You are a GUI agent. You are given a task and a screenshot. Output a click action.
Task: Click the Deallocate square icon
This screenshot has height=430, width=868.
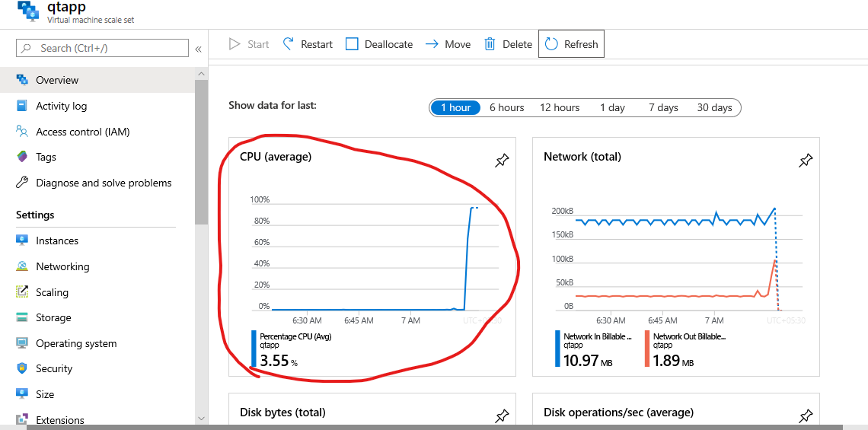[x=352, y=44]
